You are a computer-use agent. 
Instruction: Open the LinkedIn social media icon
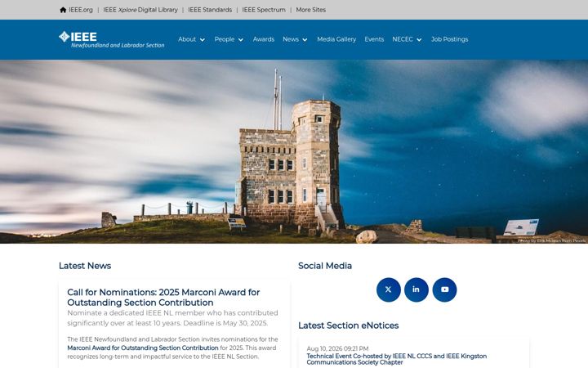point(416,289)
